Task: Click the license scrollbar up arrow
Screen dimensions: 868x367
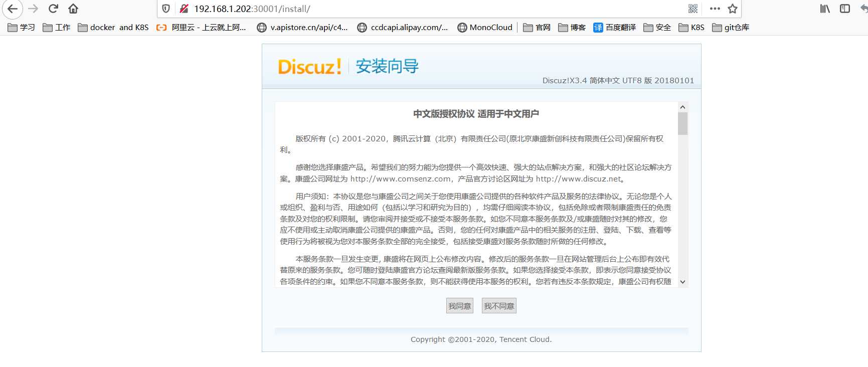Action: click(682, 107)
